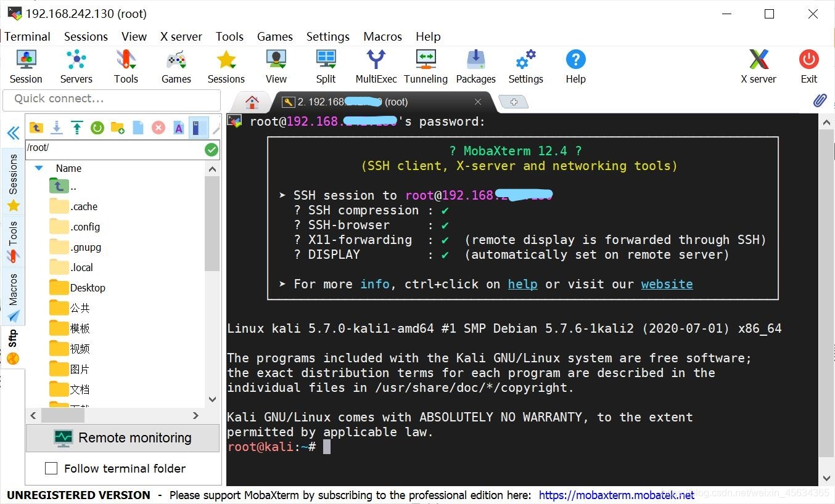The height and width of the screenshot is (504, 835).
Task: Collapse the sidebar with double chevron
Action: [13, 133]
